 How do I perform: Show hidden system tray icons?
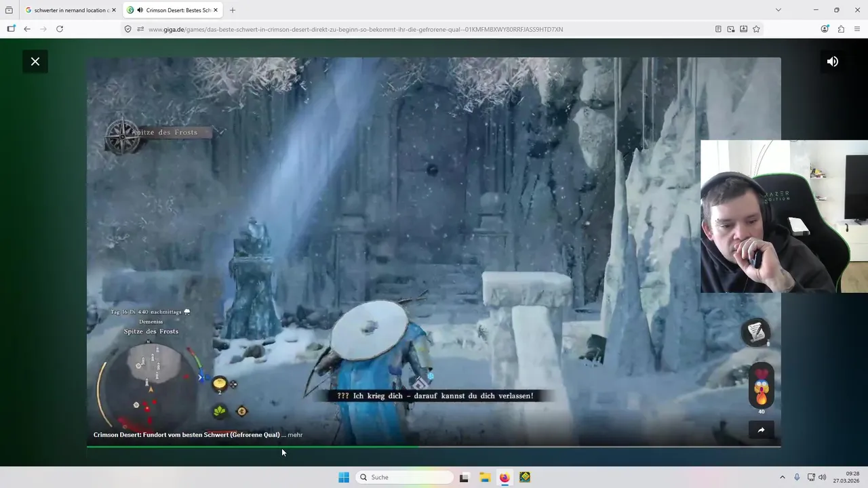point(782,477)
